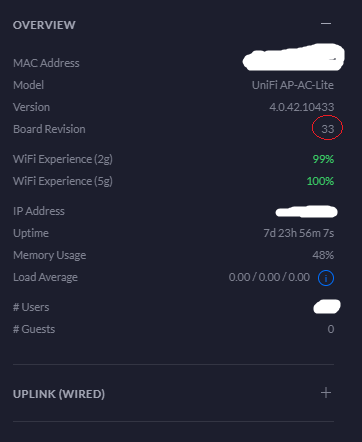Click the UPLINK (WIRED) heading
Viewport: 362px width, 442px height.
click(59, 394)
